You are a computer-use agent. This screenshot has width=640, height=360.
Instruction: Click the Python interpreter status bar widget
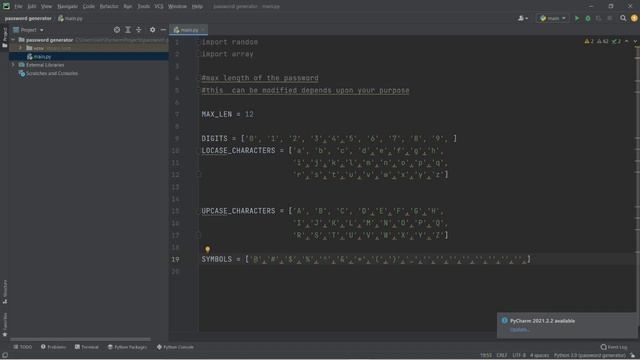tap(589, 356)
